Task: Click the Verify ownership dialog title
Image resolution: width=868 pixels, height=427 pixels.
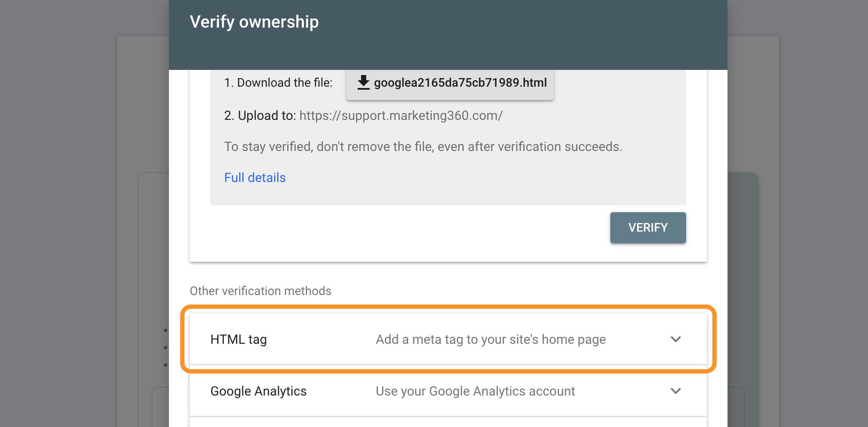Action: 254,22
